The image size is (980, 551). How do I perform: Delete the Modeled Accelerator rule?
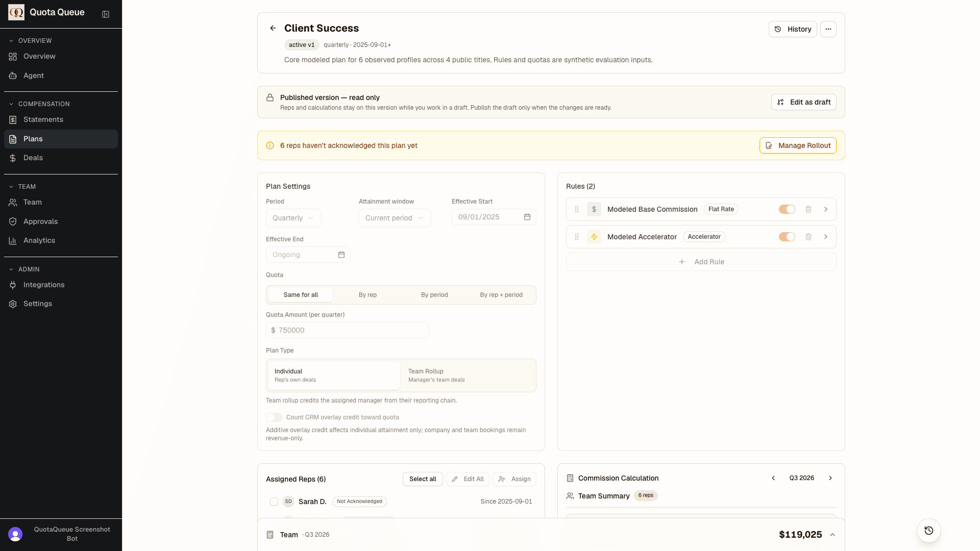(808, 237)
